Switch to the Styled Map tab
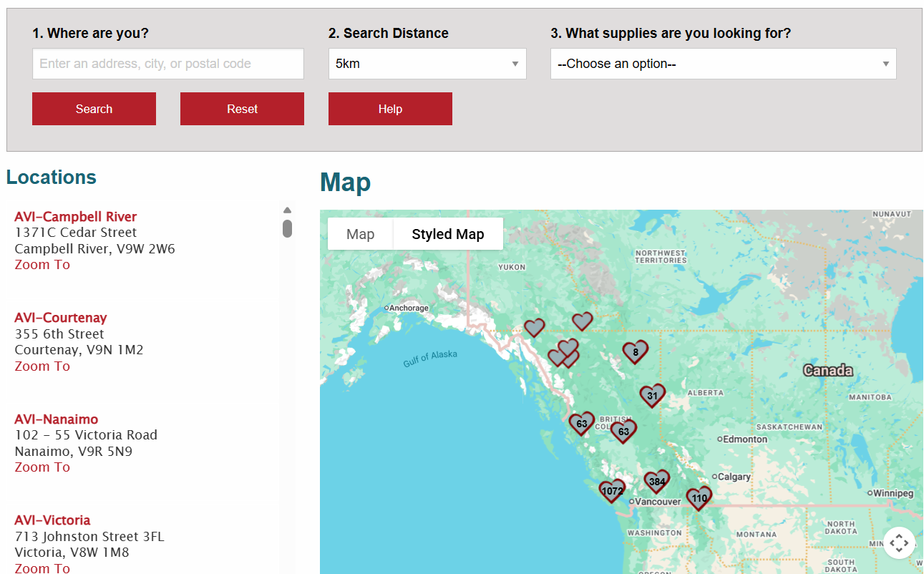Image resolution: width=924 pixels, height=574 pixels. (448, 234)
